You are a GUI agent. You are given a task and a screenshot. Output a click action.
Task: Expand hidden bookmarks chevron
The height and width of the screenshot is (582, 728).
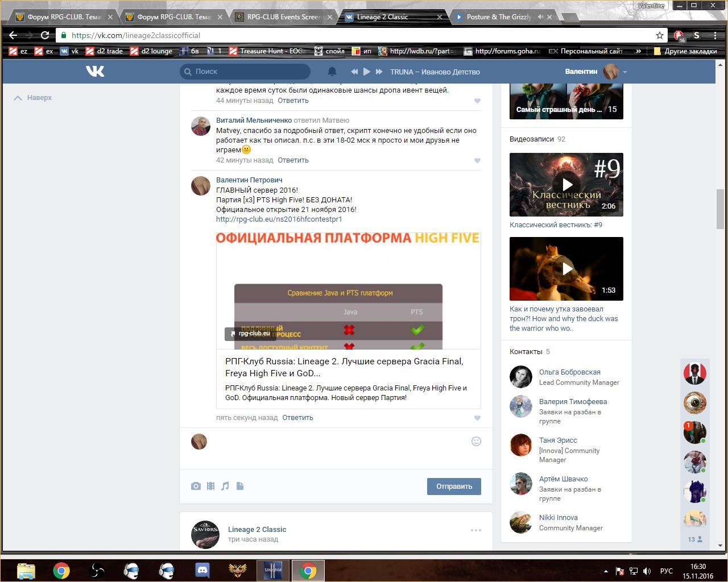pos(639,51)
